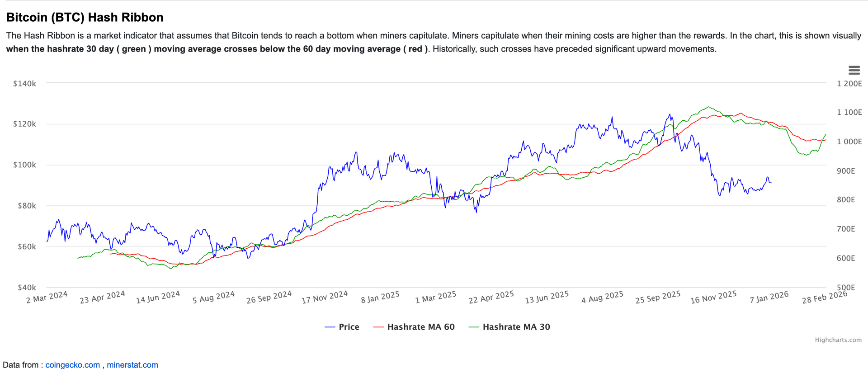Click the 500E hashrate axis label
This screenshot has width=868, height=369.
pyautogui.click(x=846, y=288)
